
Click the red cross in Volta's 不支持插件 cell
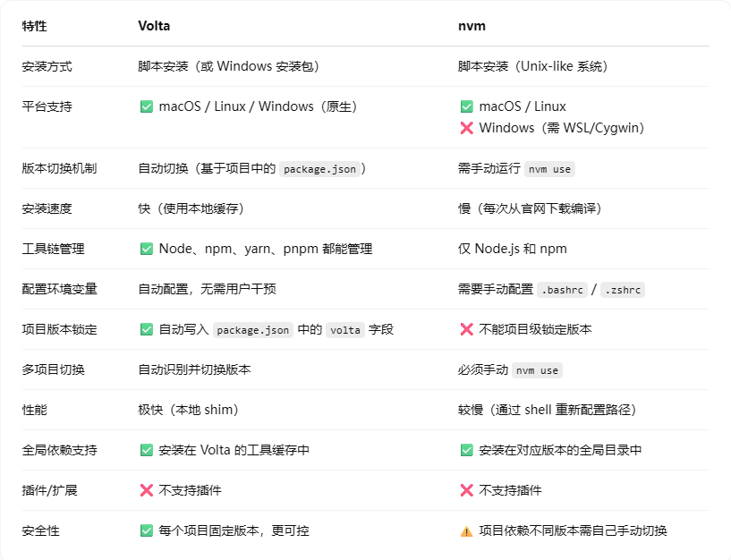click(147, 491)
